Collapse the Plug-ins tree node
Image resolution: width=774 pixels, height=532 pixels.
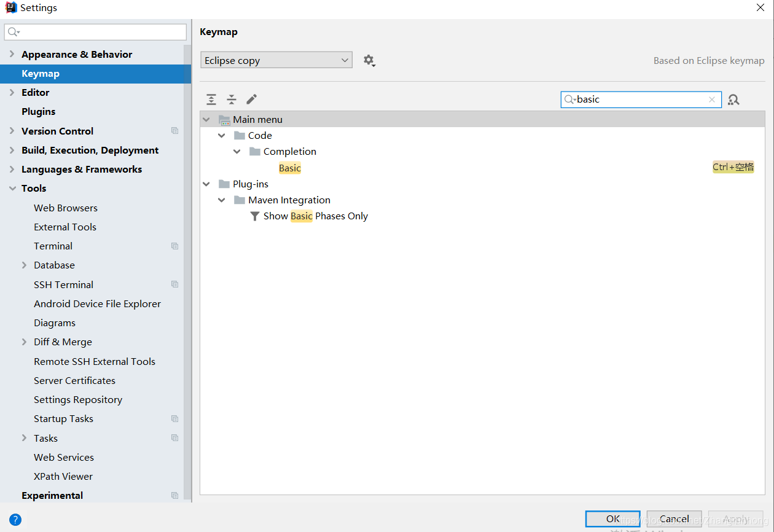point(206,184)
